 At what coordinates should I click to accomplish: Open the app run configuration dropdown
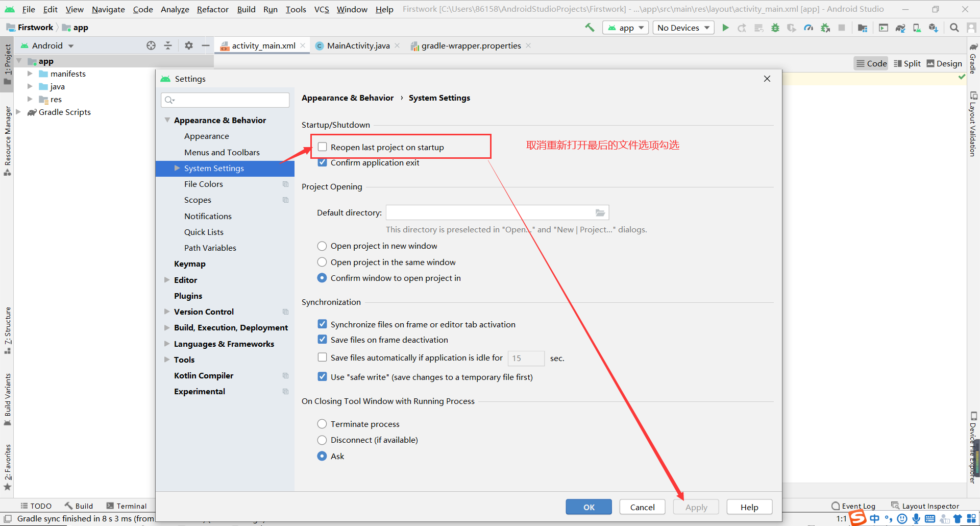click(x=625, y=28)
